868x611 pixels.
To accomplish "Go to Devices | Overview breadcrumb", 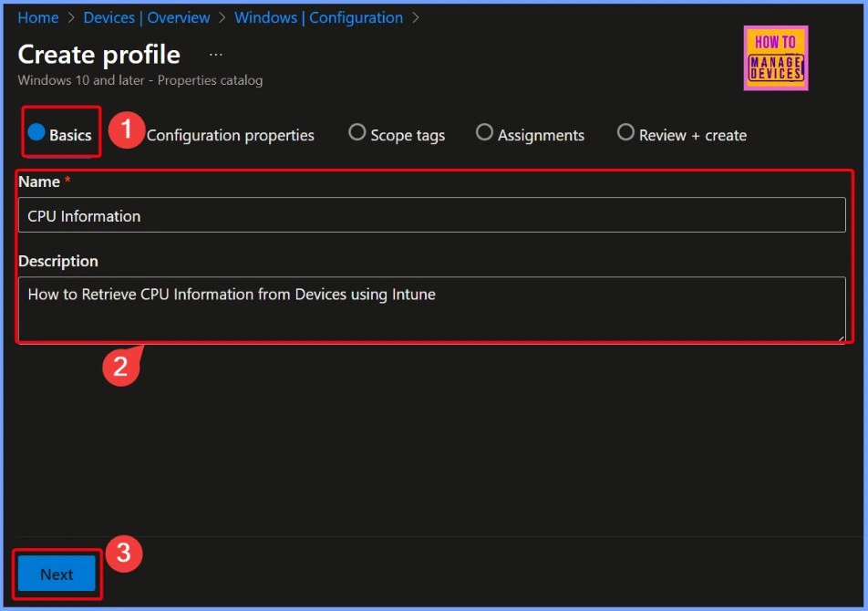I will (x=147, y=17).
